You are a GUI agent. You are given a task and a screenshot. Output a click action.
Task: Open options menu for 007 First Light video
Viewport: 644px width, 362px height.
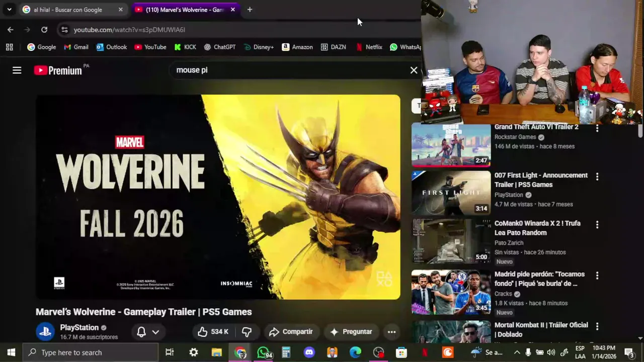(597, 176)
